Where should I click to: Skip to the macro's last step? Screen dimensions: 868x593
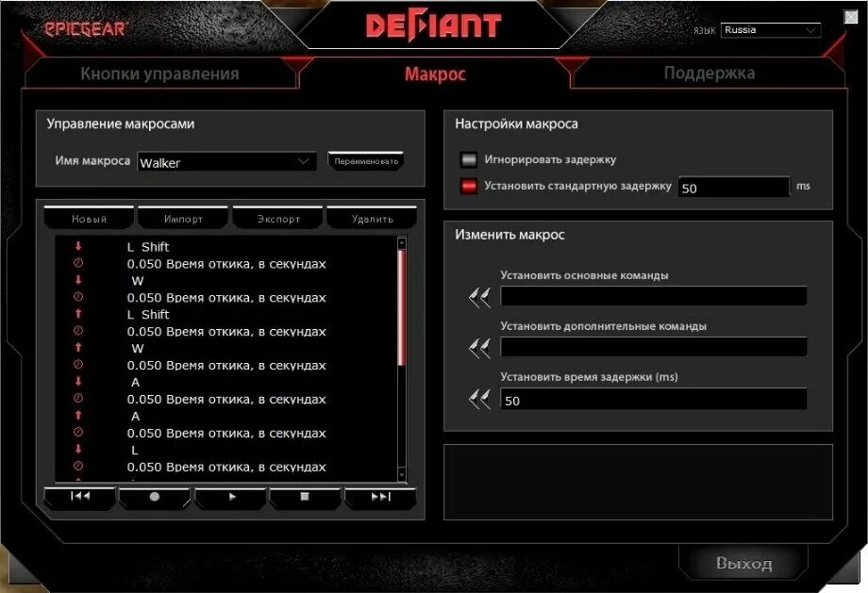380,497
